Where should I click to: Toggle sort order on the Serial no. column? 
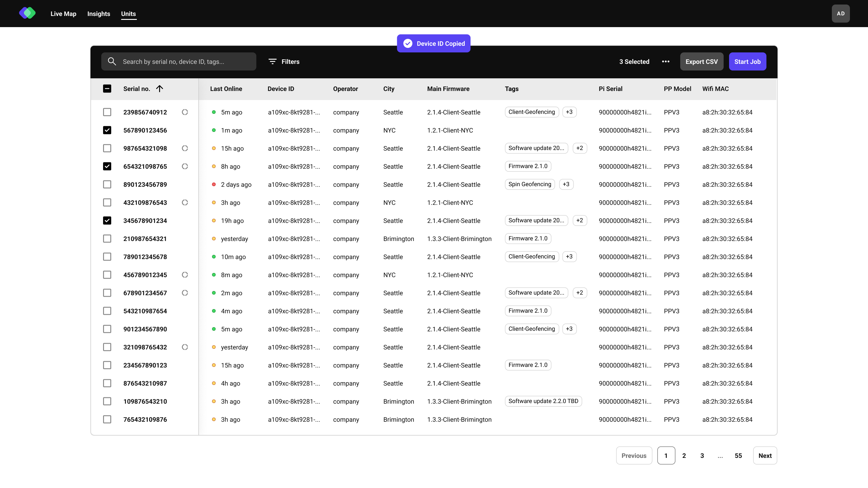(x=160, y=89)
